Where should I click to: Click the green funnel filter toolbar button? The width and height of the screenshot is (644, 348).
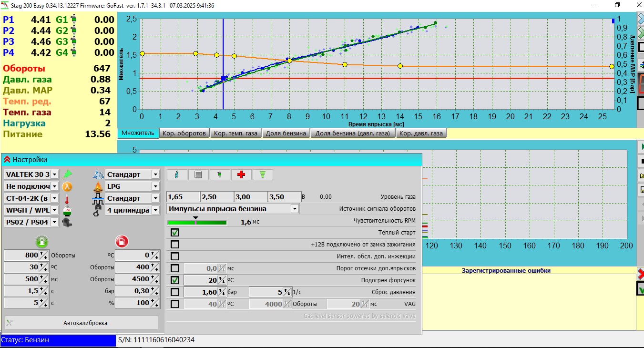[263, 174]
